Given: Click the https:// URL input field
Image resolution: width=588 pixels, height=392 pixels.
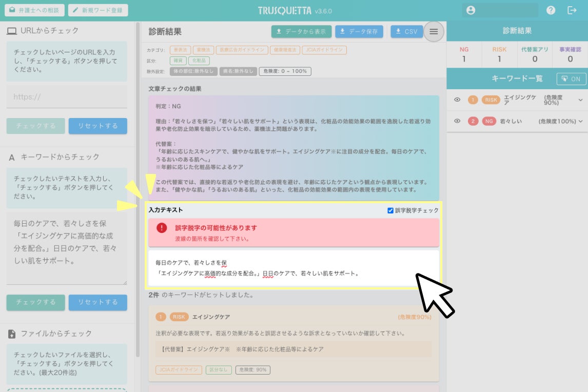Looking at the screenshot, I should [67, 97].
